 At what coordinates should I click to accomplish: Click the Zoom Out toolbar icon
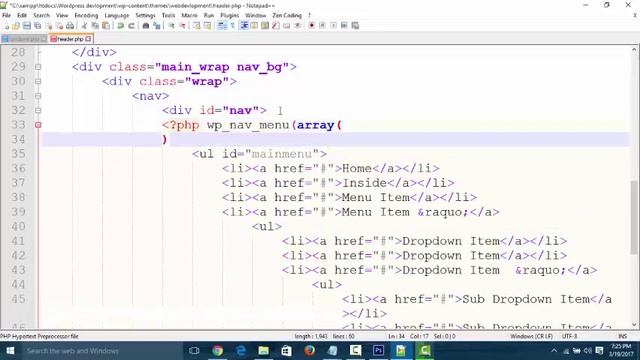pyautogui.click(x=182, y=26)
